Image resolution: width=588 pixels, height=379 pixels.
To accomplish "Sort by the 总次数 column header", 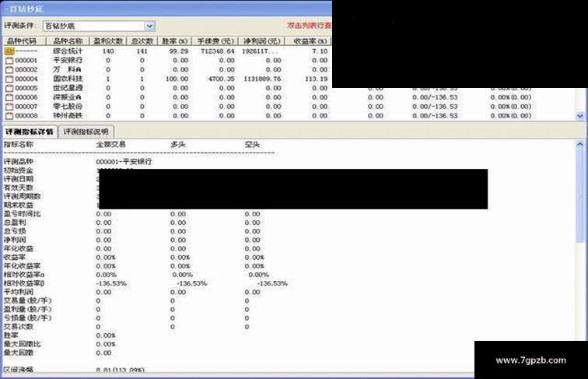I will (142, 41).
